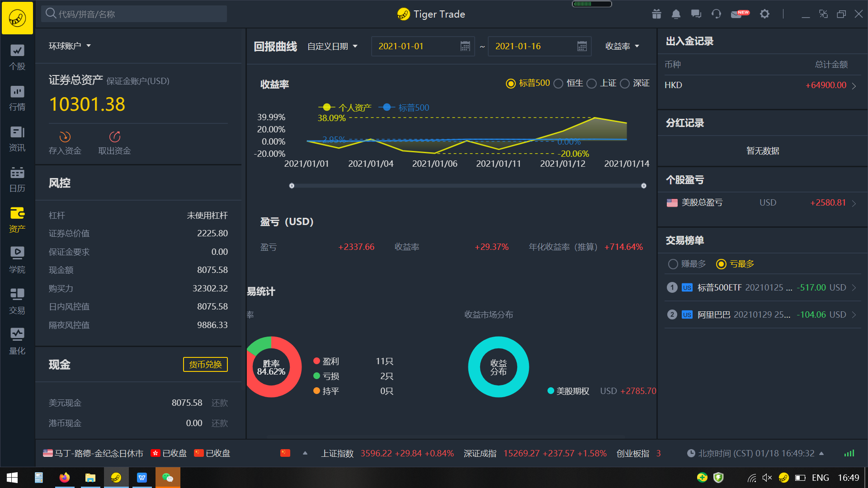Expand the 标普500ETF trade row chevron
The height and width of the screenshot is (488, 868).
tap(854, 287)
